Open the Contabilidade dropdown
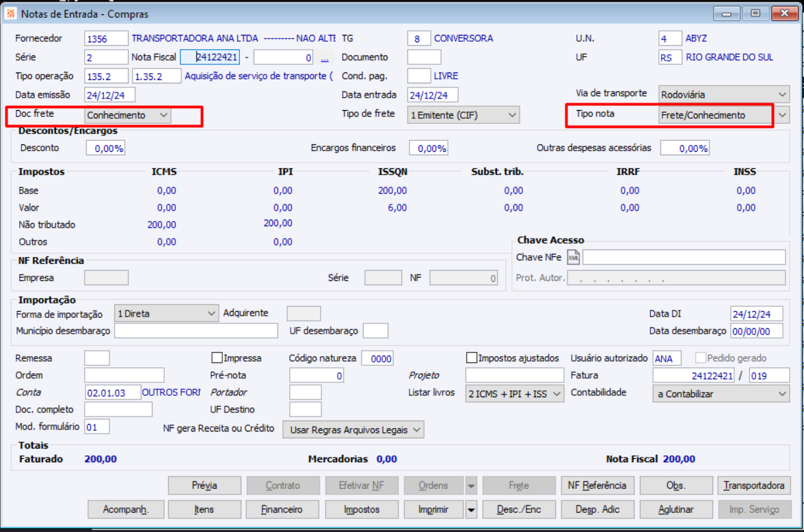804x532 pixels. [x=782, y=394]
